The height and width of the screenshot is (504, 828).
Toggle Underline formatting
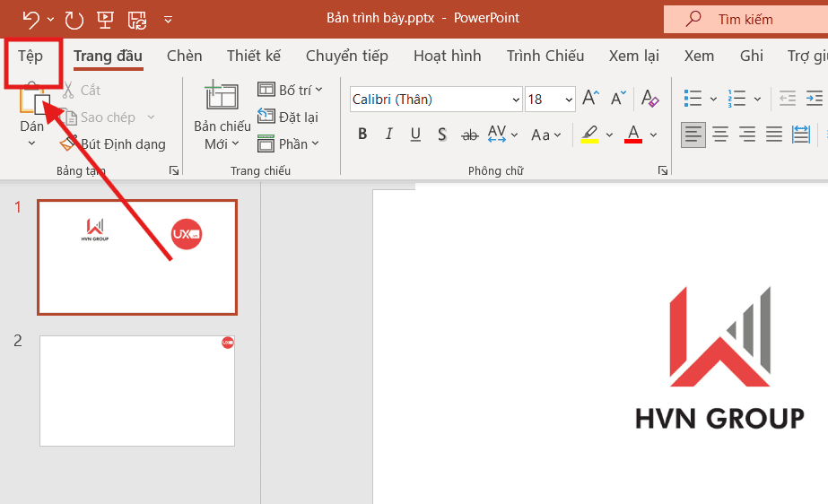415,135
